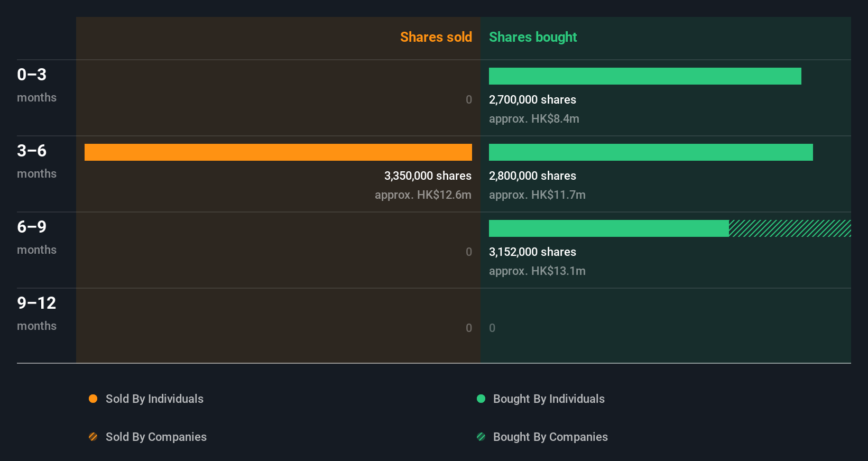Click the striped Sold By Companies legend icon
868x461 pixels.
tap(93, 437)
